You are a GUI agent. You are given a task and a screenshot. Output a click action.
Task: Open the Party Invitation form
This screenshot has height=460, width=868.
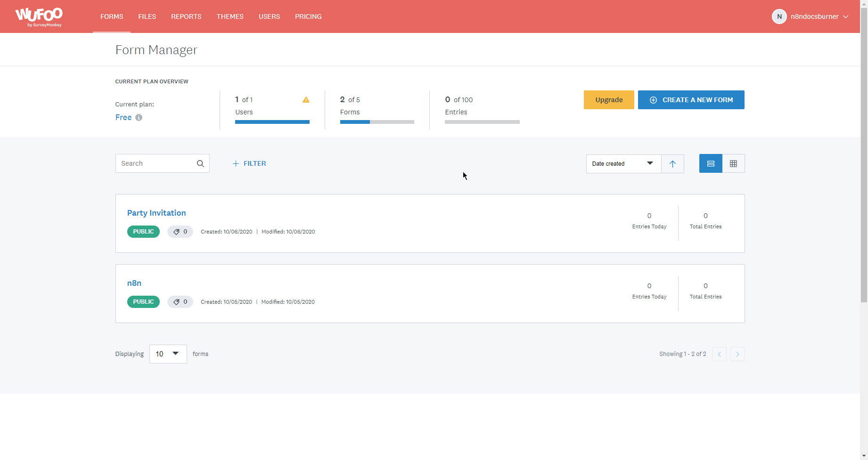(x=156, y=213)
